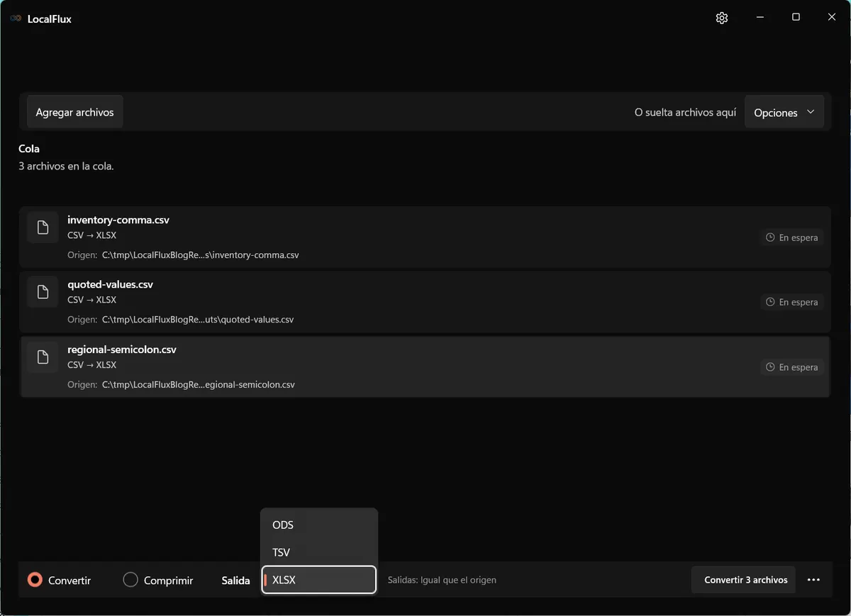Screen dimensions: 851x616
Task: Click the origin path of regional-semicolon.csv
Action: click(199, 385)
